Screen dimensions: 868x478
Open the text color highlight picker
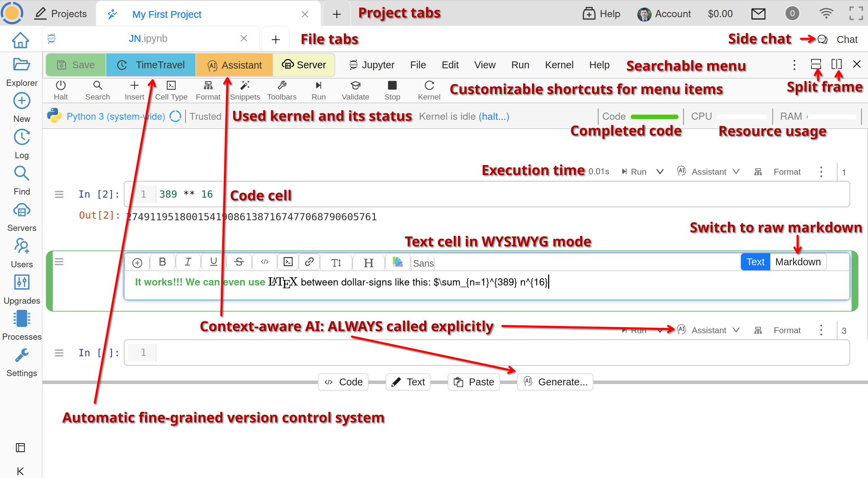coord(398,262)
